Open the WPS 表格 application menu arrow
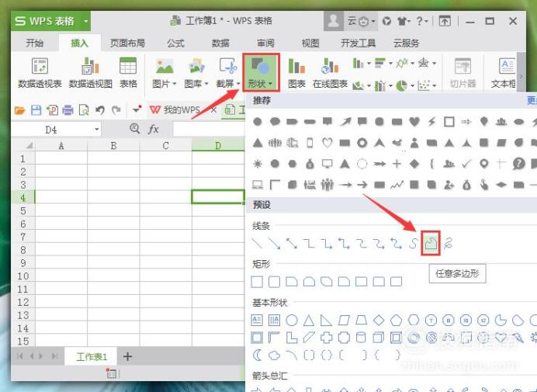537x392 pixels. 86,21
